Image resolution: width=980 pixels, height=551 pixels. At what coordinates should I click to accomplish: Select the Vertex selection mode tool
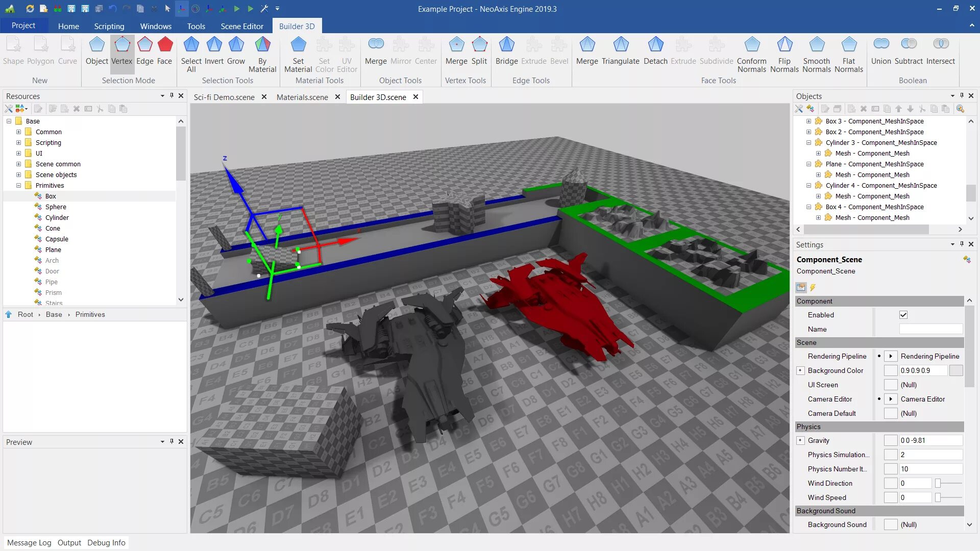pos(121,51)
